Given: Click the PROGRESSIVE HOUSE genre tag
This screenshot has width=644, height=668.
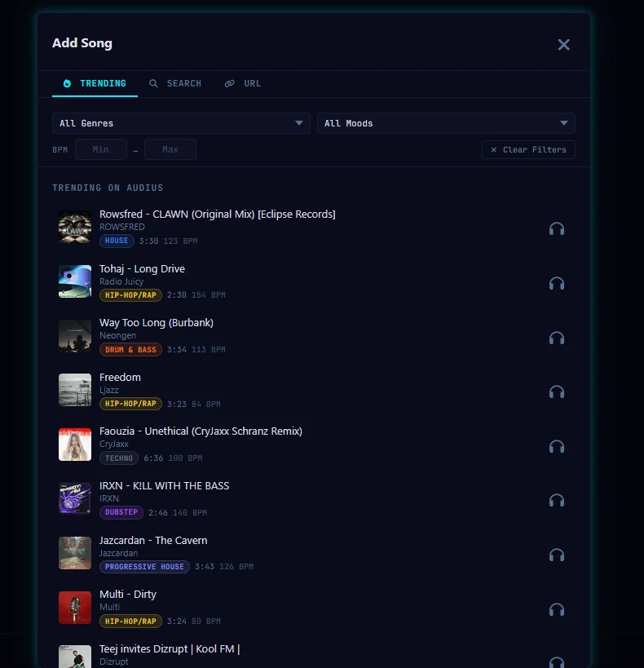Looking at the screenshot, I should [144, 567].
